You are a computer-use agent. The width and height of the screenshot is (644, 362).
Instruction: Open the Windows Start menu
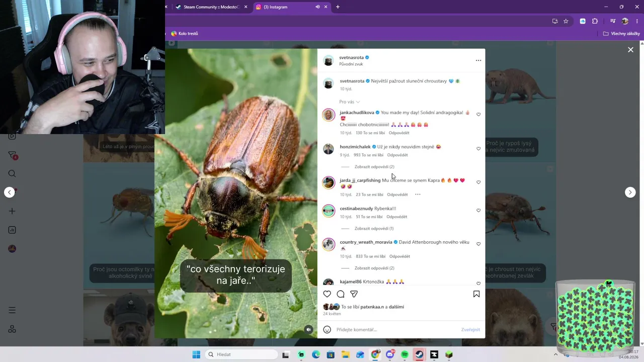tap(196, 354)
